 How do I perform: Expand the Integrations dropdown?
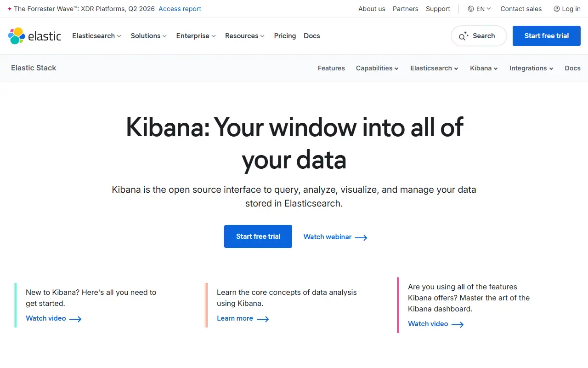point(531,68)
